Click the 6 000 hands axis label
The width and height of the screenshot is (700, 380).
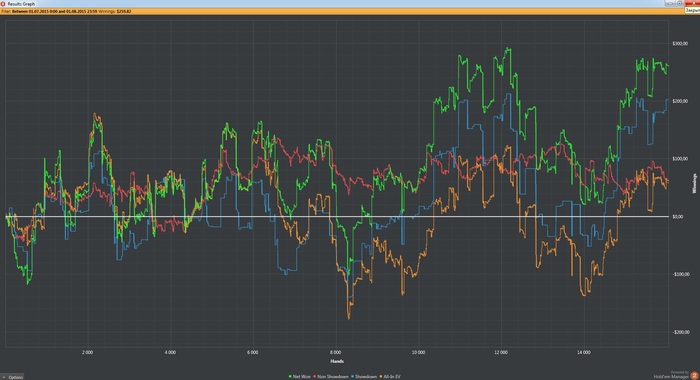pyautogui.click(x=253, y=352)
